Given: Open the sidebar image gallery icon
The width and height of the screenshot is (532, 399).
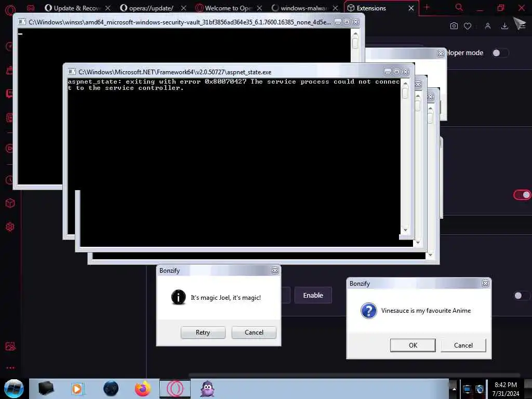Looking at the screenshot, I should [10, 347].
